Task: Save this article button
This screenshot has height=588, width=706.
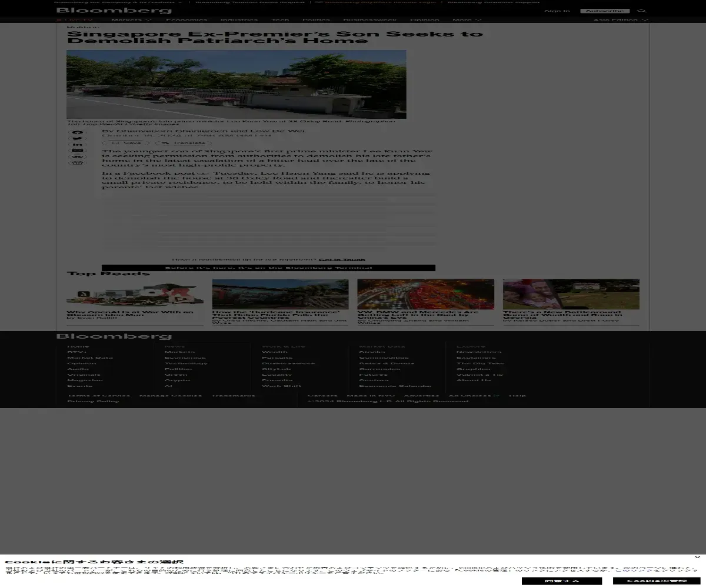Action: click(126, 143)
